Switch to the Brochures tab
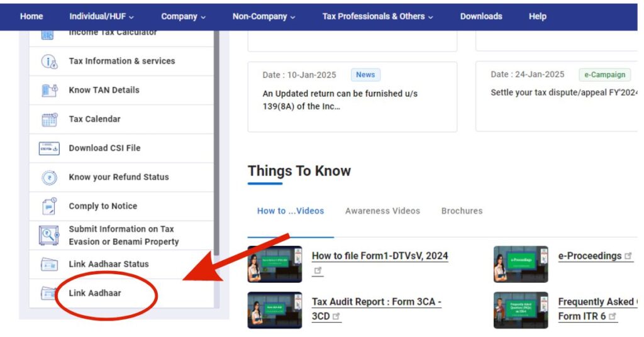The height and width of the screenshot is (337, 644). click(x=462, y=211)
